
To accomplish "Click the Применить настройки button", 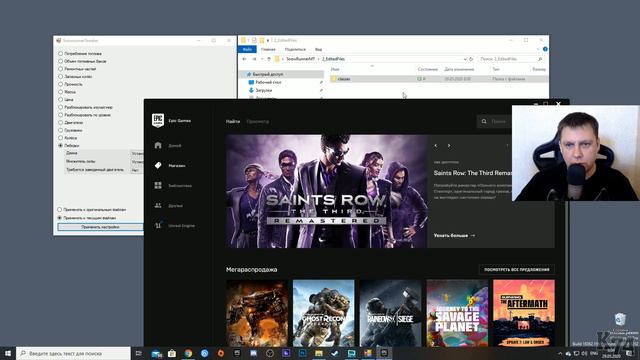I will [x=100, y=227].
